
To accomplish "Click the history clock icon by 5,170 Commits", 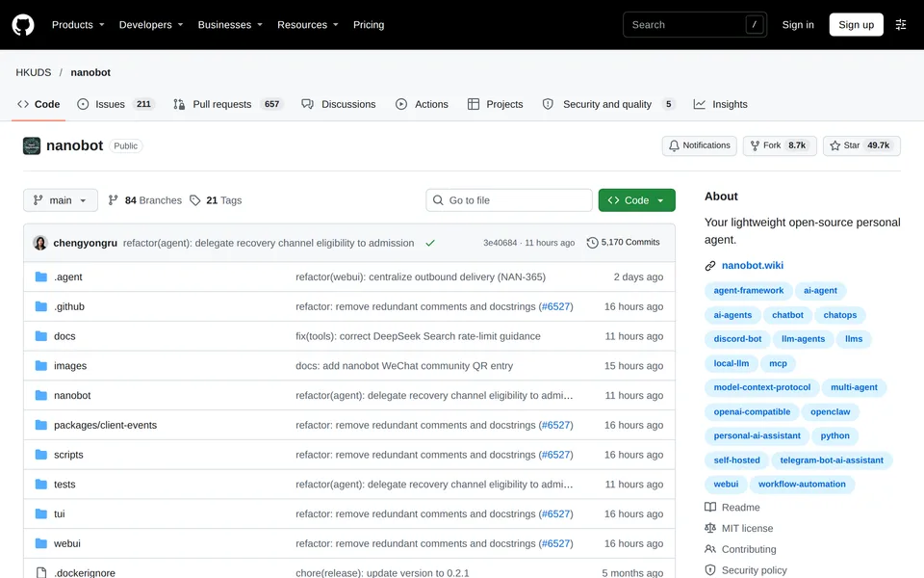I will pos(592,243).
